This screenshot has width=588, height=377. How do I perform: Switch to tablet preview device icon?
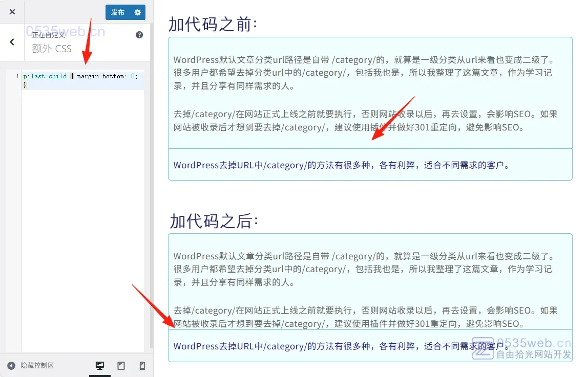click(121, 366)
